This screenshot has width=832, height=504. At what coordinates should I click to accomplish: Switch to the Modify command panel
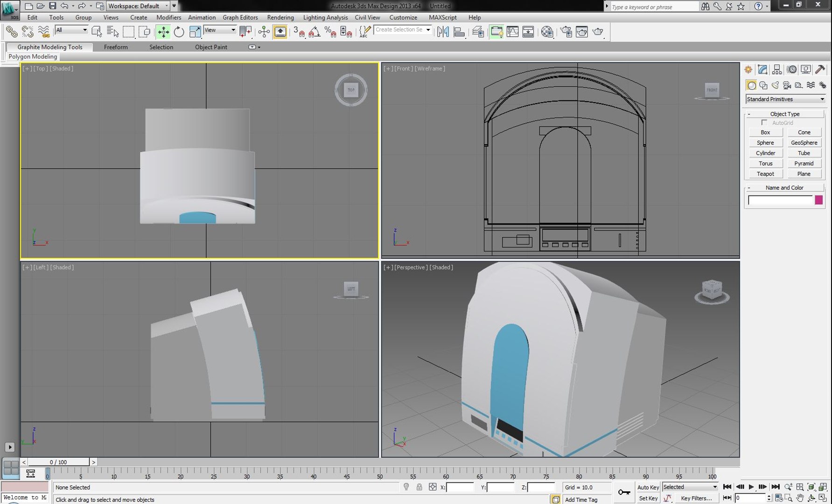(762, 70)
